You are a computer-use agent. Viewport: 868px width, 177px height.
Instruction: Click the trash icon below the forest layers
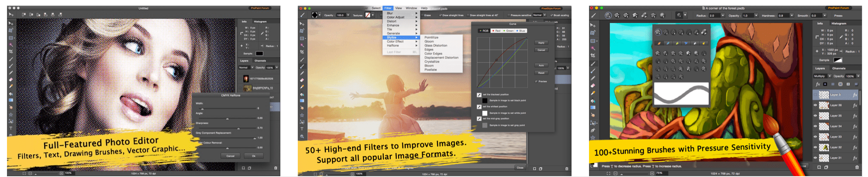857,167
